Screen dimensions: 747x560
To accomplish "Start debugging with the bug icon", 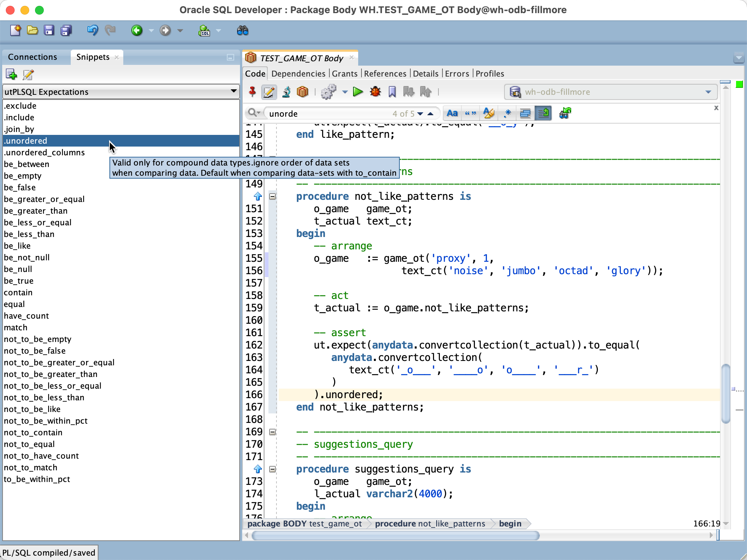I will tap(375, 92).
